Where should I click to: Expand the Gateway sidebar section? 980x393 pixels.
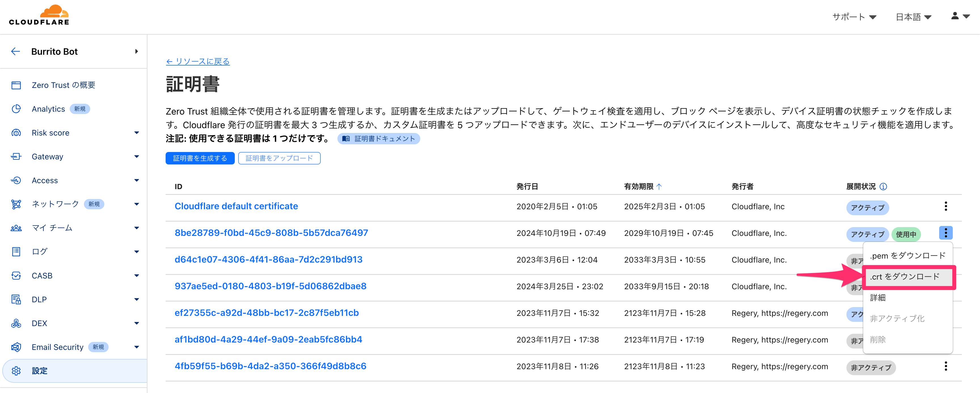tap(137, 157)
